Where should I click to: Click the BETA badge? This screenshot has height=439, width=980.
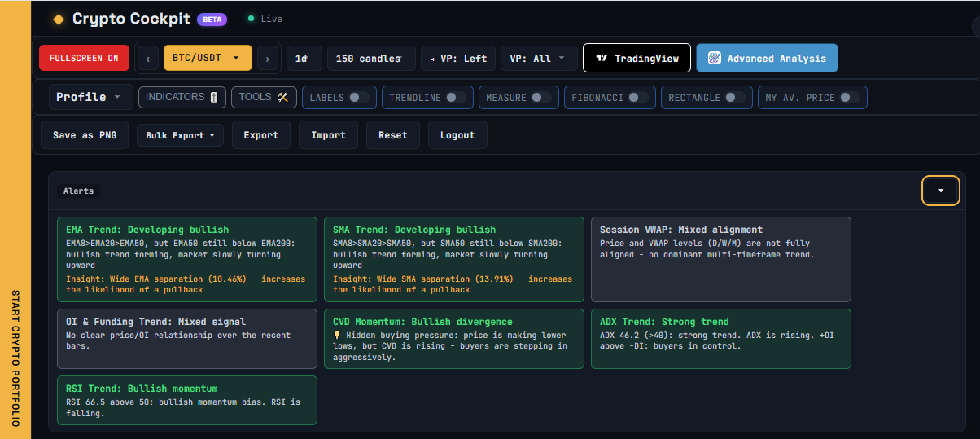click(x=212, y=19)
